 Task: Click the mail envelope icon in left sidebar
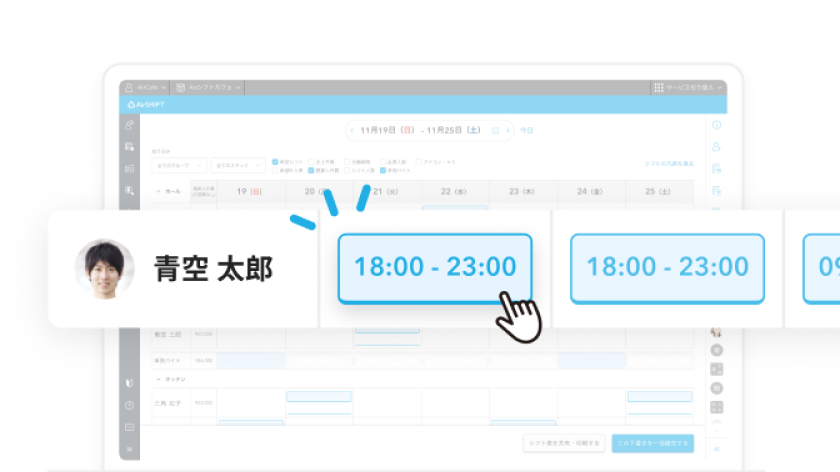pyautogui.click(x=129, y=427)
